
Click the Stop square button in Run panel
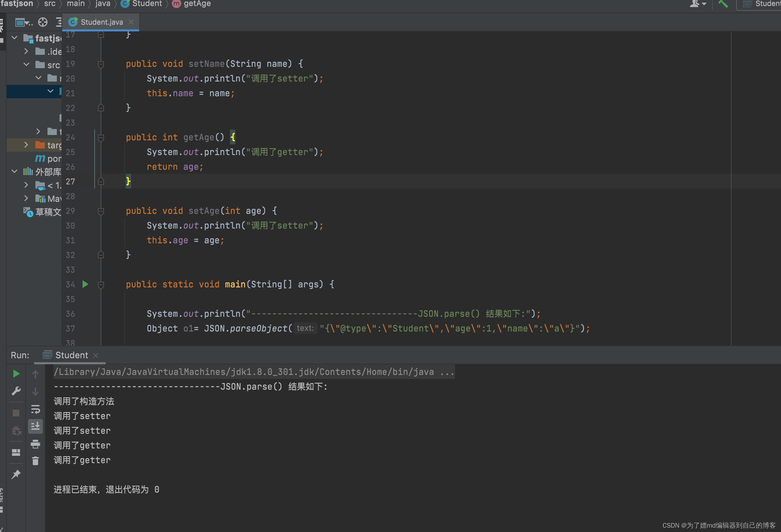[x=16, y=413]
